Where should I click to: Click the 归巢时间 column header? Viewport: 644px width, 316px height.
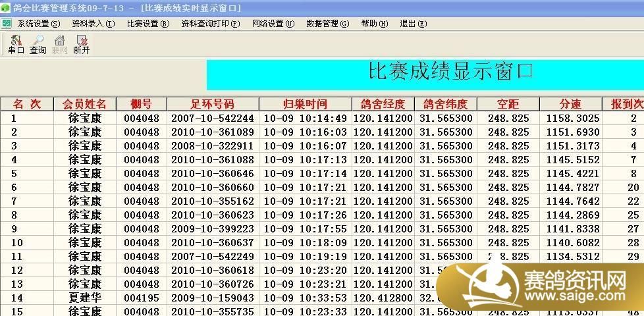point(304,104)
